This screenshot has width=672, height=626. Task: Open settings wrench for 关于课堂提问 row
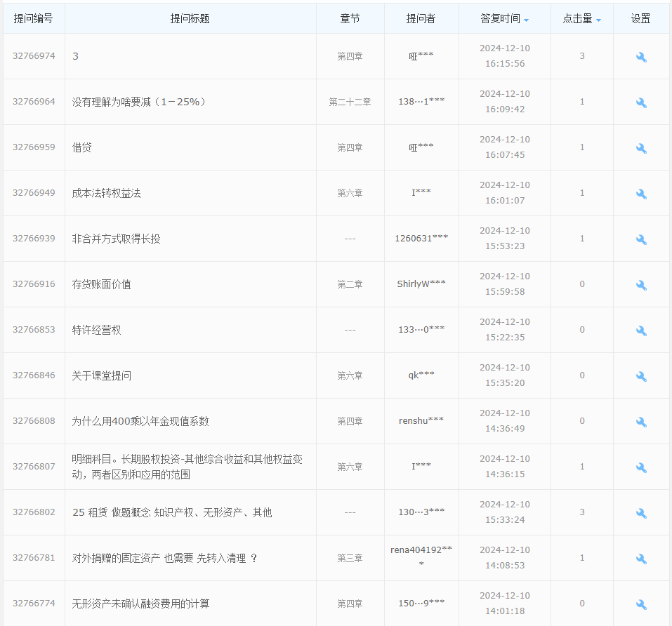click(x=640, y=375)
